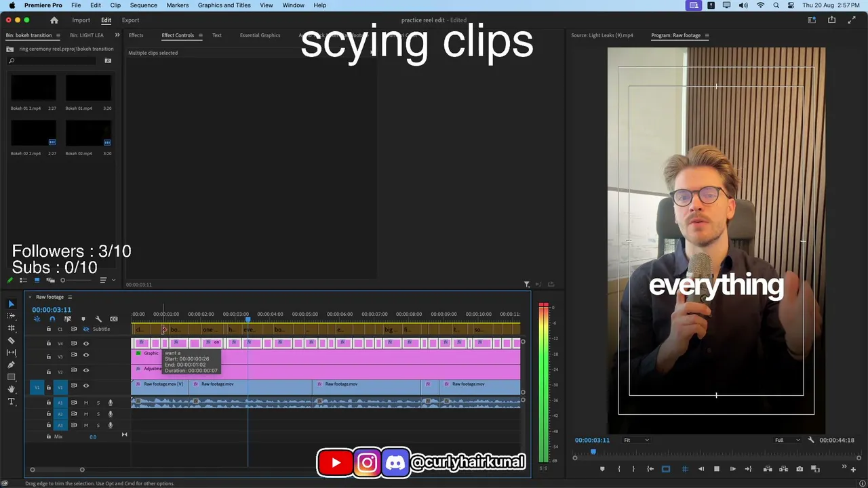Open the Markers menu
Viewport: 868px width, 488px height.
tap(178, 5)
